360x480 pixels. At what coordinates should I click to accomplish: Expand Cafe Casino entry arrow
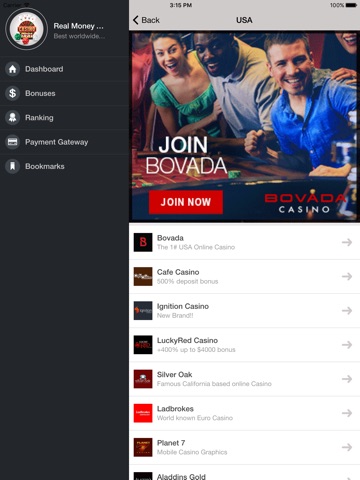(x=347, y=276)
